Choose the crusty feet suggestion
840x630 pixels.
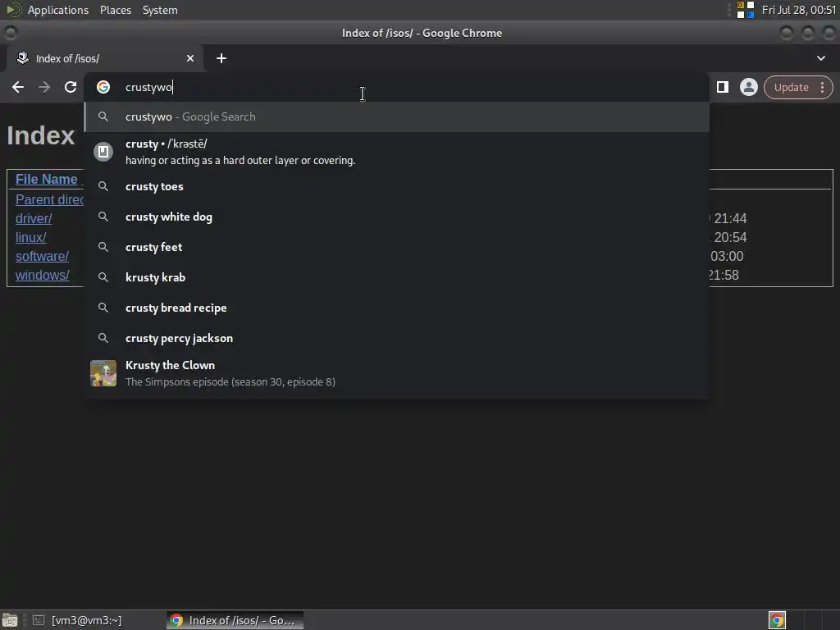coord(396,247)
